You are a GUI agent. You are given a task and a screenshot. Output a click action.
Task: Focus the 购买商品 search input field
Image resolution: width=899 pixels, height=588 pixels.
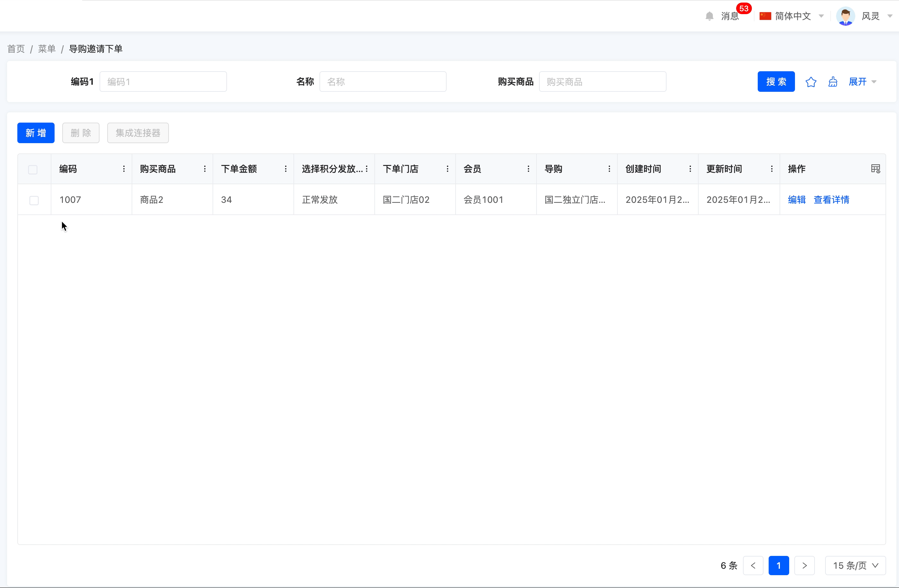tap(602, 82)
